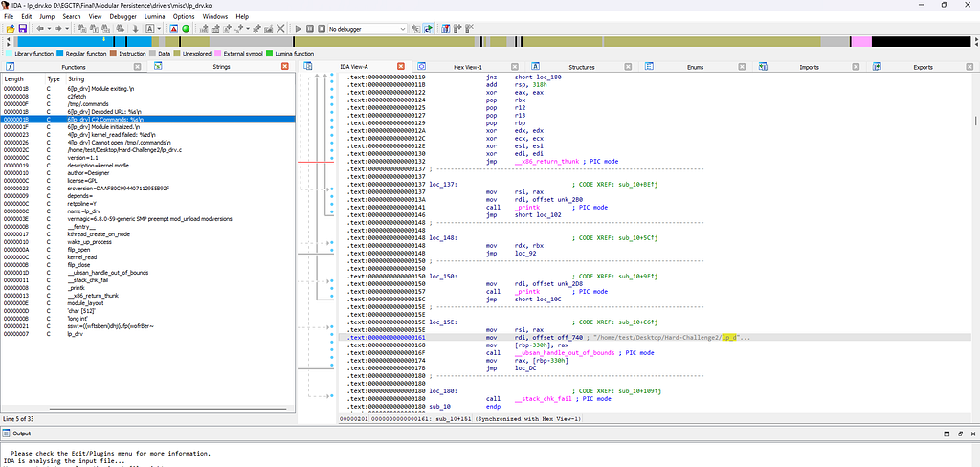The image size is (980, 467).
Task: Select the 'kthread_create_on_node' string row
Action: coord(148,233)
